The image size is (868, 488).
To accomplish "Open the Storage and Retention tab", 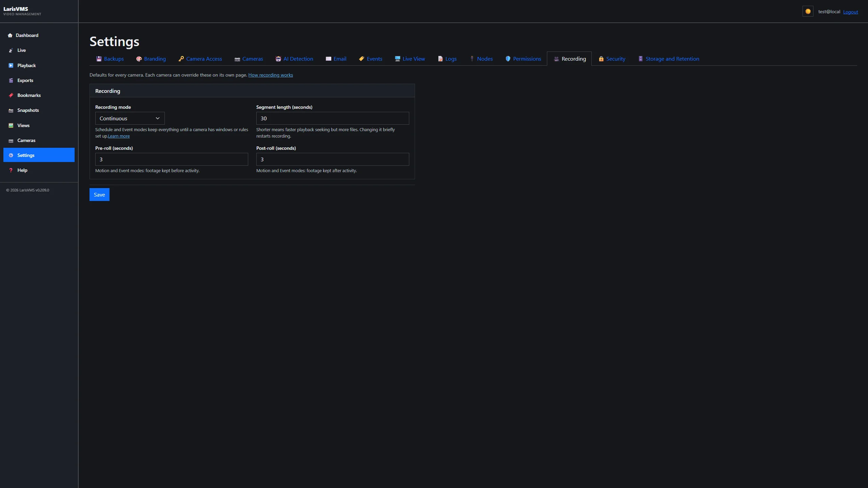I will (x=669, y=59).
